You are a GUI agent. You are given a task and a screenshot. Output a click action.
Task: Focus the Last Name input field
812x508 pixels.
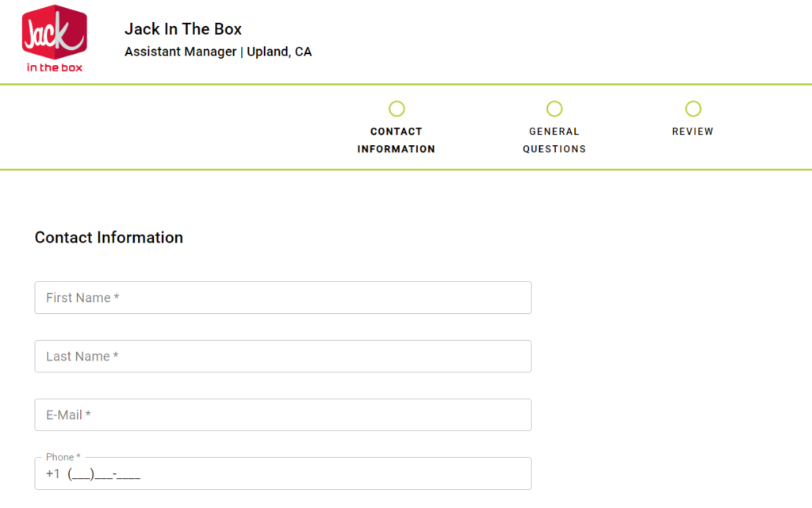tap(283, 357)
